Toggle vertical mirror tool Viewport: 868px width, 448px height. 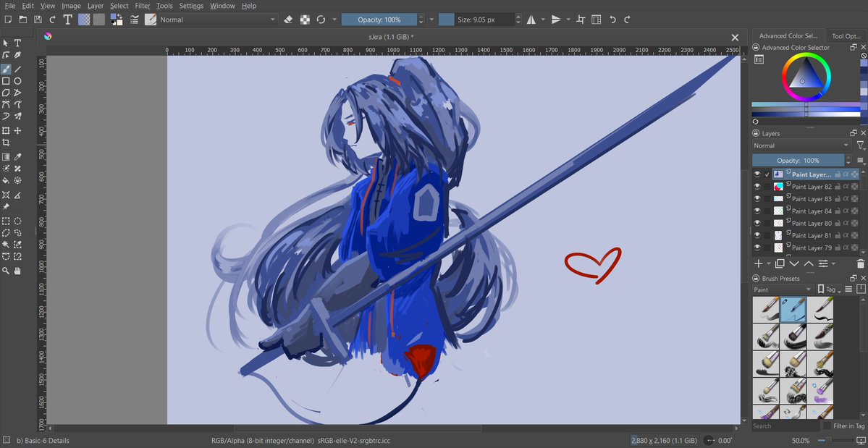[556, 20]
